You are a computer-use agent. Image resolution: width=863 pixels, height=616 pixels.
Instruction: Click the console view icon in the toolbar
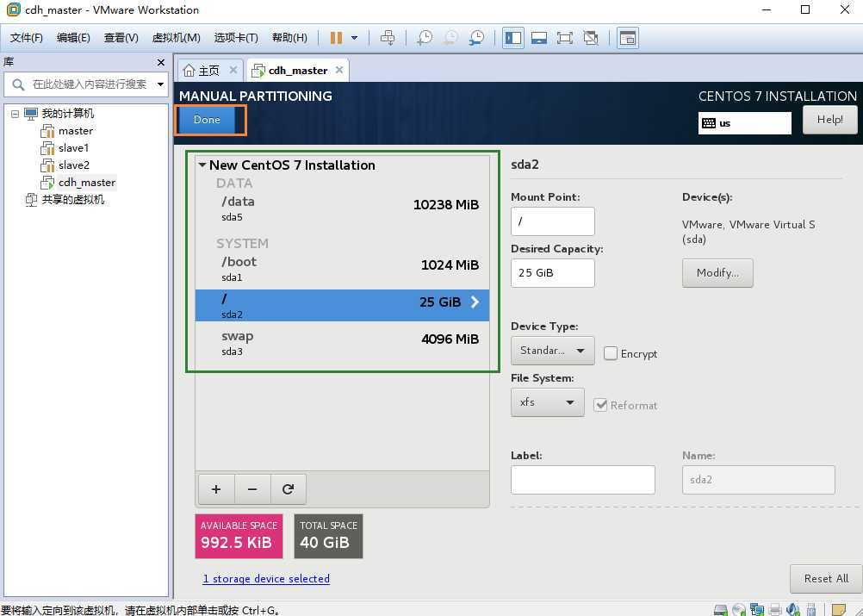(x=627, y=37)
